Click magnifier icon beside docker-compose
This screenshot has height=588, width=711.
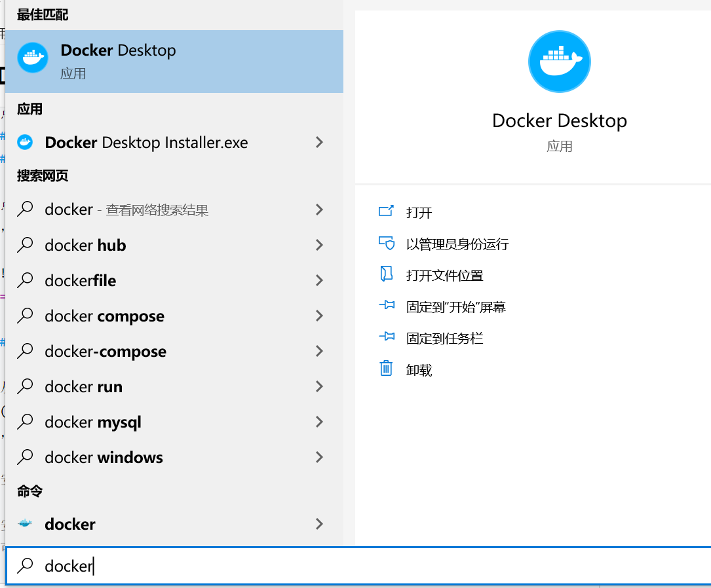(x=25, y=350)
